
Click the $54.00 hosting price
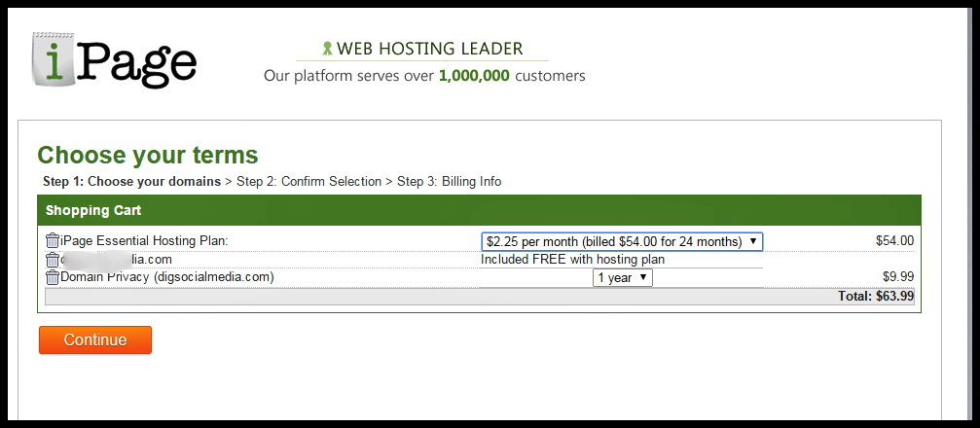[895, 240]
